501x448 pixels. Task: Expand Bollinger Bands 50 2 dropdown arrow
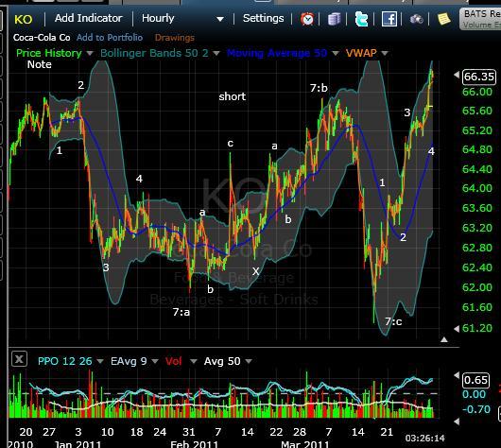pyautogui.click(x=216, y=53)
